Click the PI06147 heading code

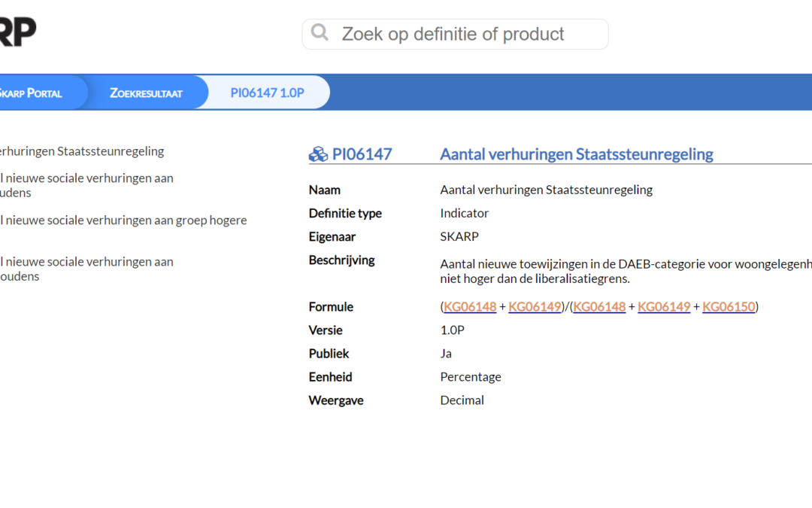click(362, 154)
